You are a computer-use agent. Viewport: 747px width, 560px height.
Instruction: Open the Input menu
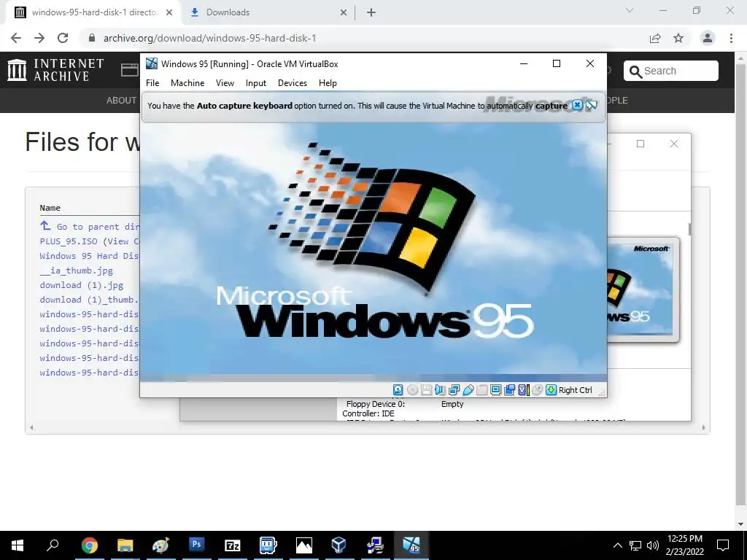[x=256, y=83]
